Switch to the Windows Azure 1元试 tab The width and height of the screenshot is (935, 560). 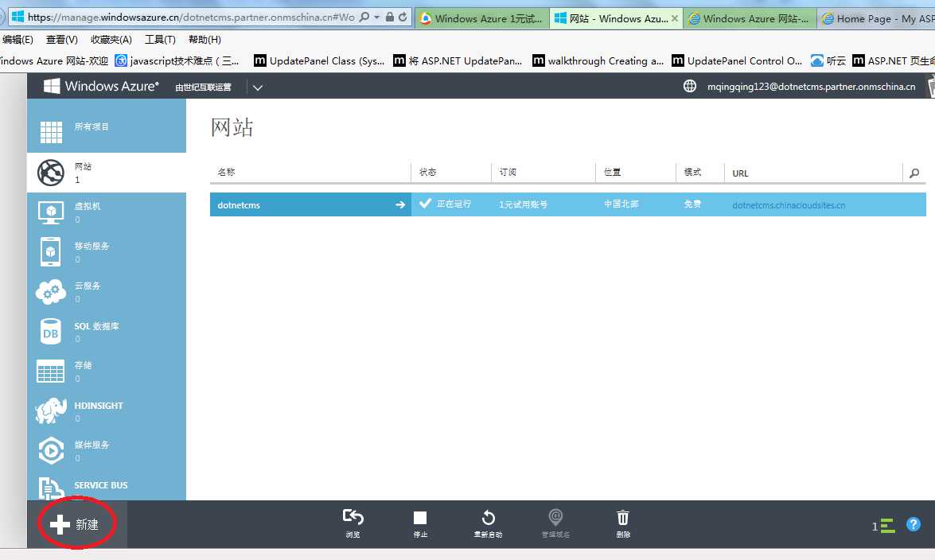coord(481,18)
